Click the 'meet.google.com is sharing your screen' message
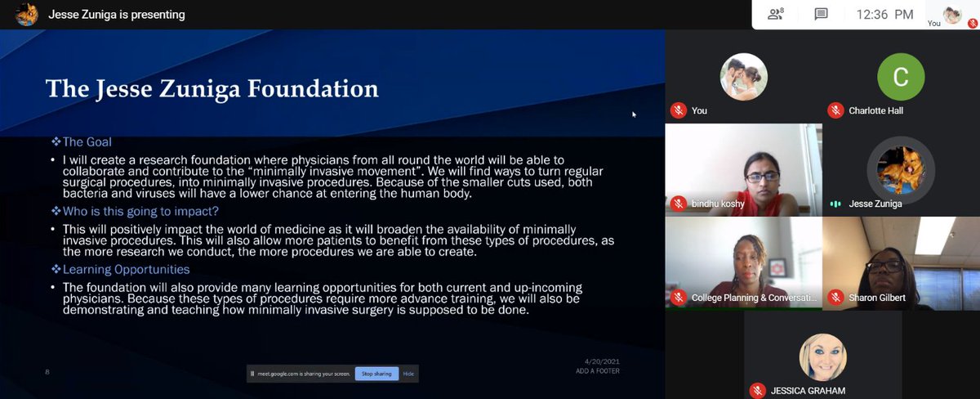This screenshot has width=980, height=399. (302, 374)
